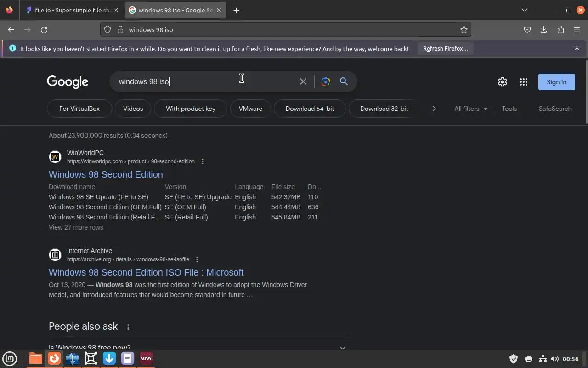Open a new tab with plus button

click(x=236, y=10)
